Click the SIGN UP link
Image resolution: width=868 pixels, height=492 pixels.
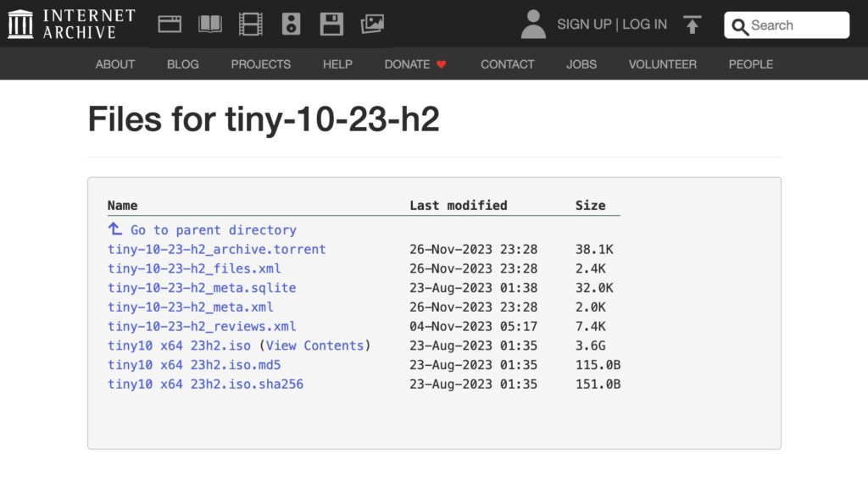[x=584, y=25]
